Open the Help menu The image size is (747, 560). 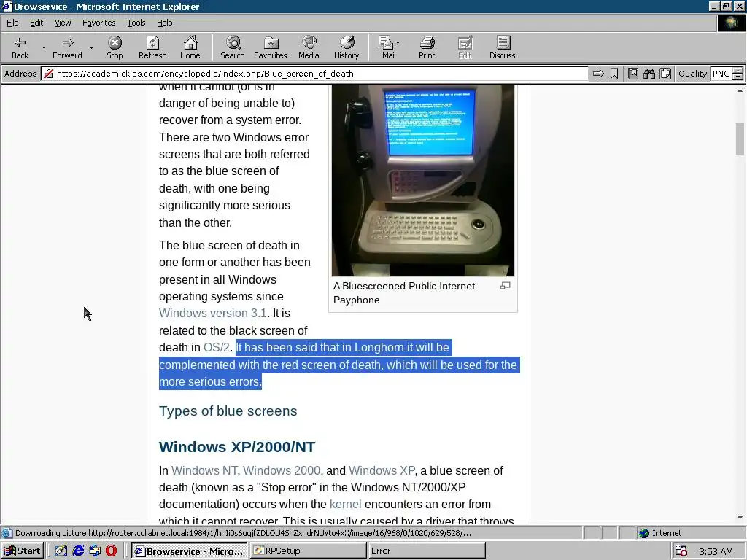(x=164, y=23)
